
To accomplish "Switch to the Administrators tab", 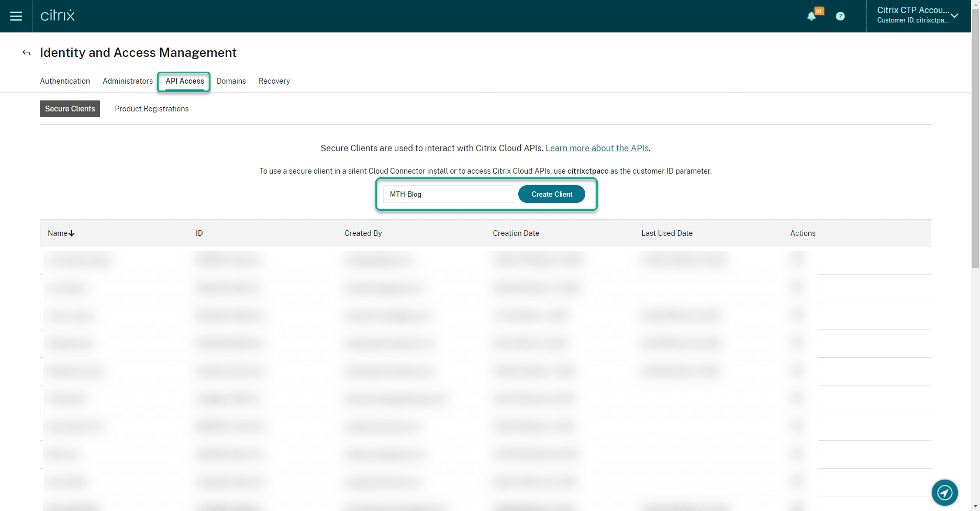I will click(x=128, y=81).
